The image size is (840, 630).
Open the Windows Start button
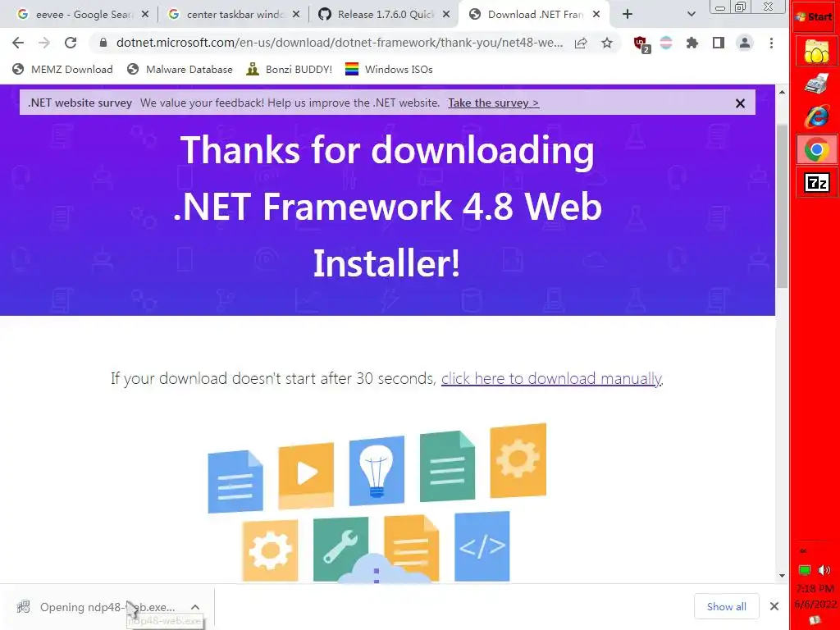814,16
